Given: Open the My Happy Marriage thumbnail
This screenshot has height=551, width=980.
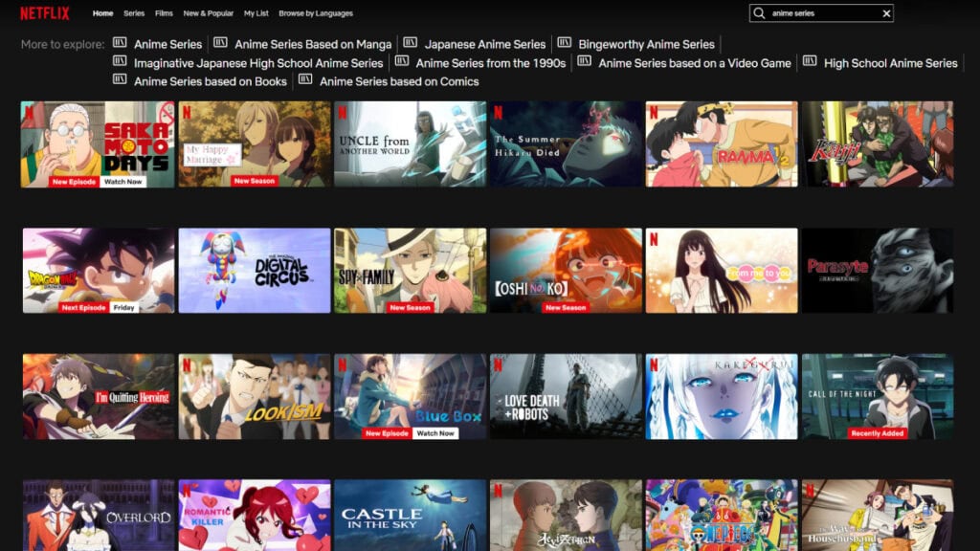Looking at the screenshot, I should (255, 143).
